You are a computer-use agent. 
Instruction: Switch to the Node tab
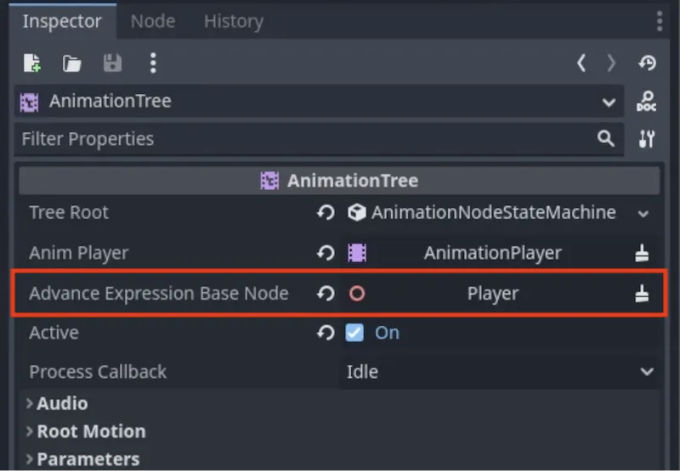[x=153, y=21]
